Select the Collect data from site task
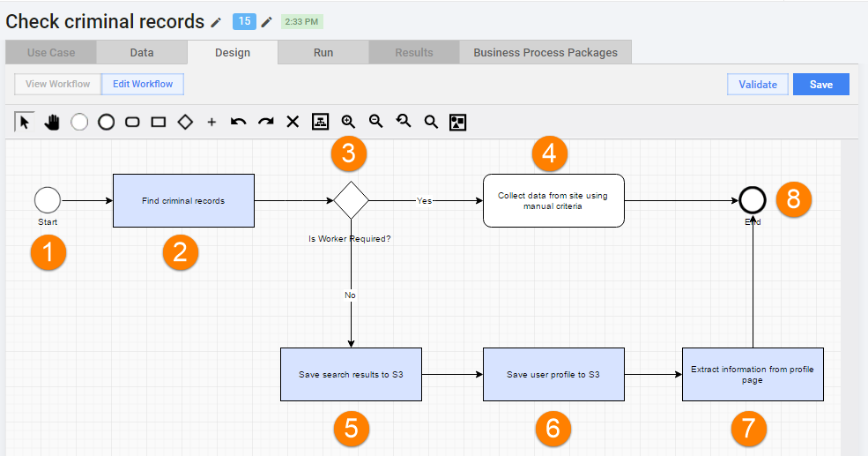This screenshot has height=456, width=868. [553, 200]
